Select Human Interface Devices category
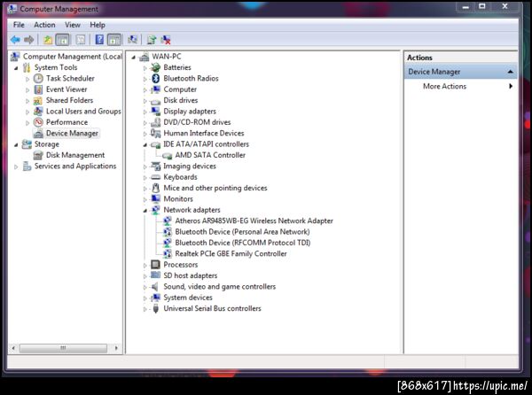Screen dimensions: 532x395 click(204, 133)
